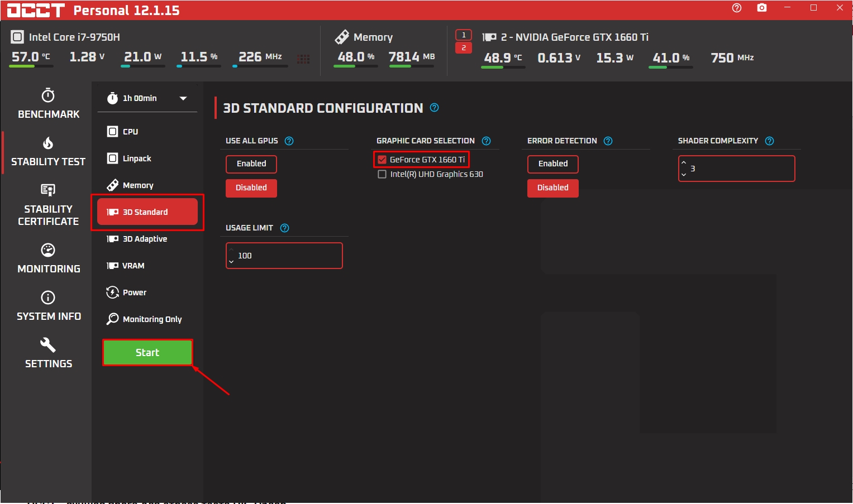Click the Memory icon in the header bar

point(342,37)
